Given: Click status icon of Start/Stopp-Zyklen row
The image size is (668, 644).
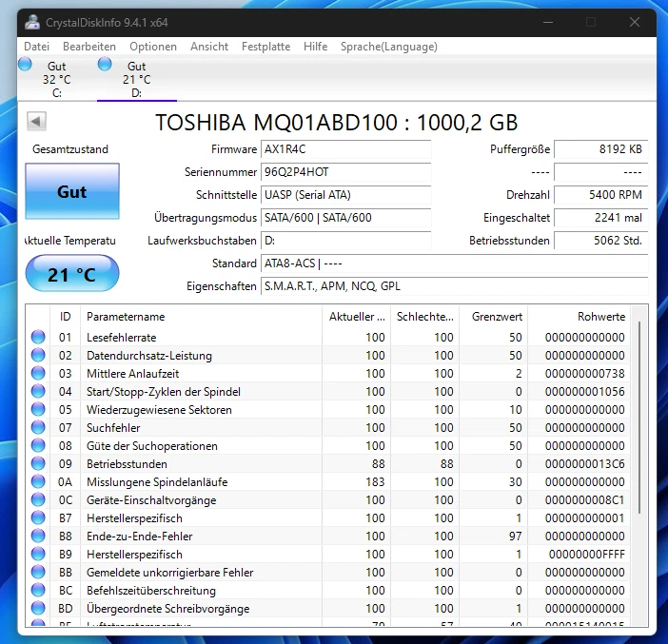Looking at the screenshot, I should pyautogui.click(x=38, y=391).
